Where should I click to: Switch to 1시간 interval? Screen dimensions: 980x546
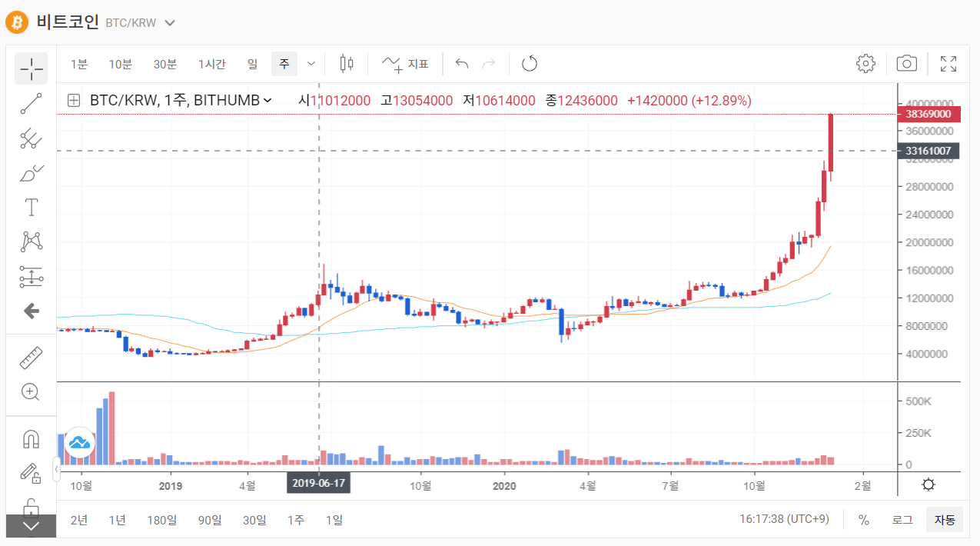[211, 64]
